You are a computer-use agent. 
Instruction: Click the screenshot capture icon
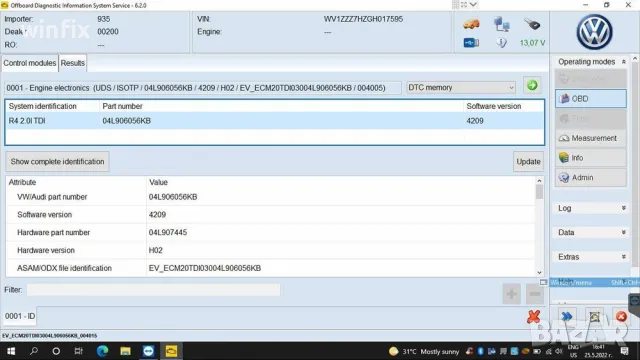[594, 316]
